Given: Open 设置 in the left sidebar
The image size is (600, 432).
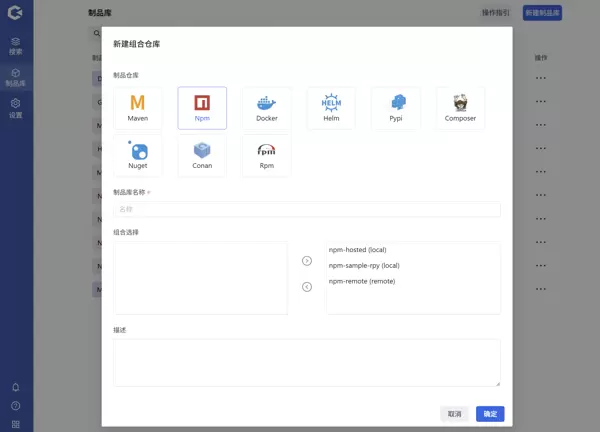Looking at the screenshot, I should (x=16, y=107).
